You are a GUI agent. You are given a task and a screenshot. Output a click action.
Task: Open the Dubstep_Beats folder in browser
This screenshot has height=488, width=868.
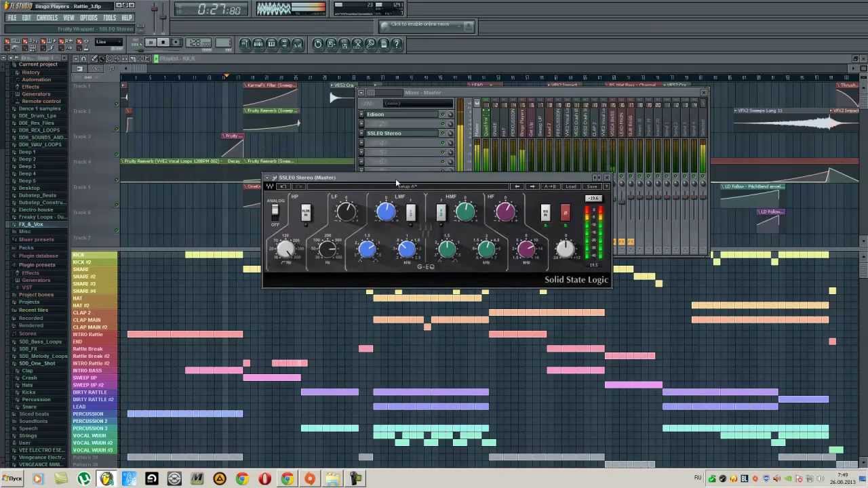click(37, 195)
